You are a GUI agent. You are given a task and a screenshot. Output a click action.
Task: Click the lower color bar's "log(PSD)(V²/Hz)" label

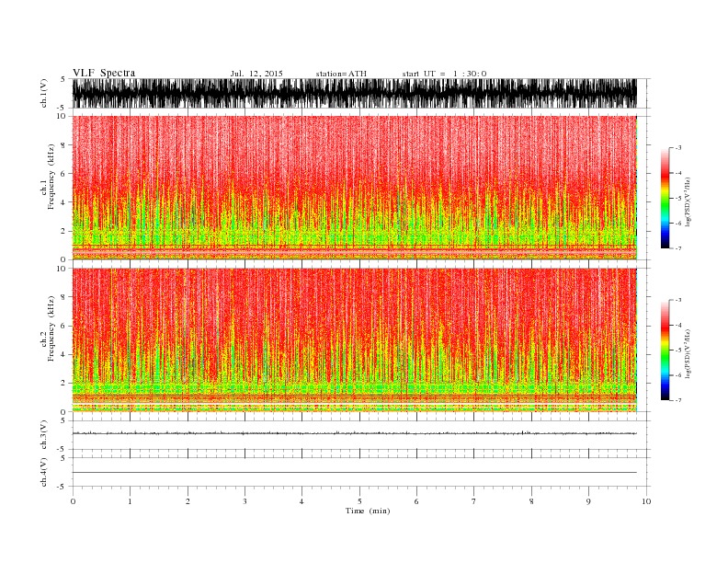click(x=688, y=353)
